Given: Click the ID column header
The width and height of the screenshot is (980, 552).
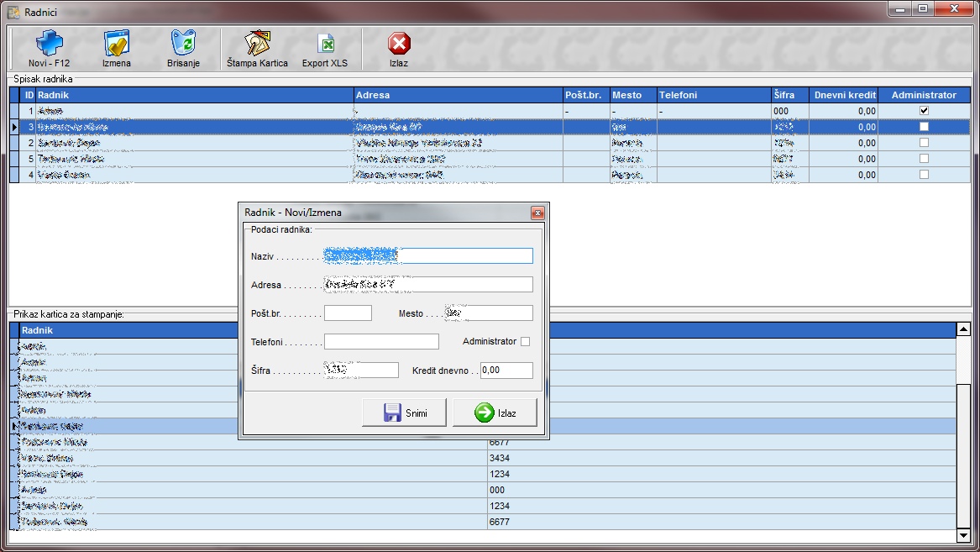Looking at the screenshot, I should [28, 95].
